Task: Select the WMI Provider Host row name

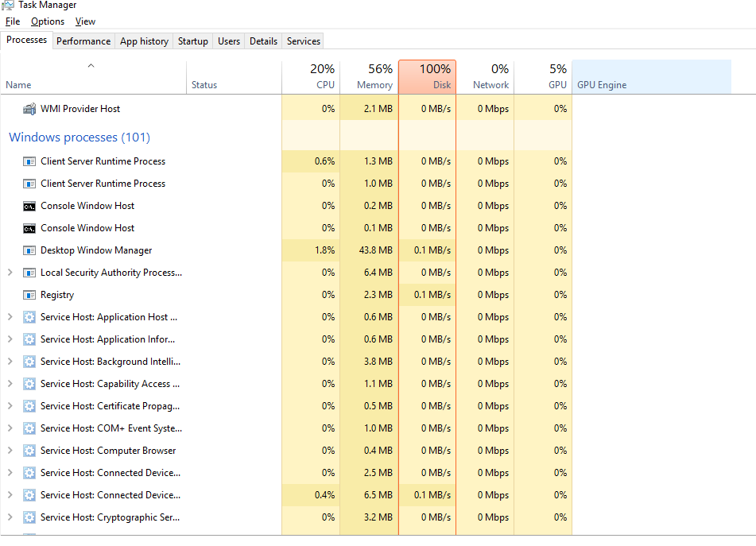Action: 80,109
